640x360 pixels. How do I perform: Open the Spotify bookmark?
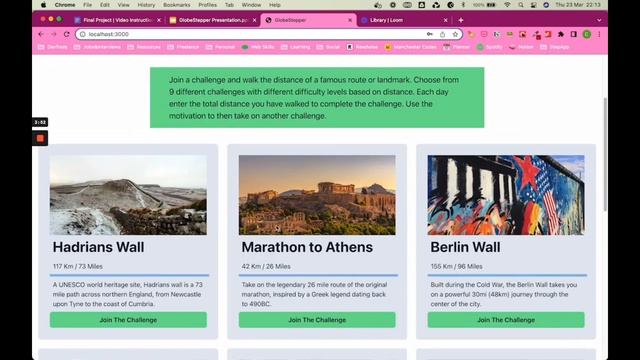(x=489, y=47)
